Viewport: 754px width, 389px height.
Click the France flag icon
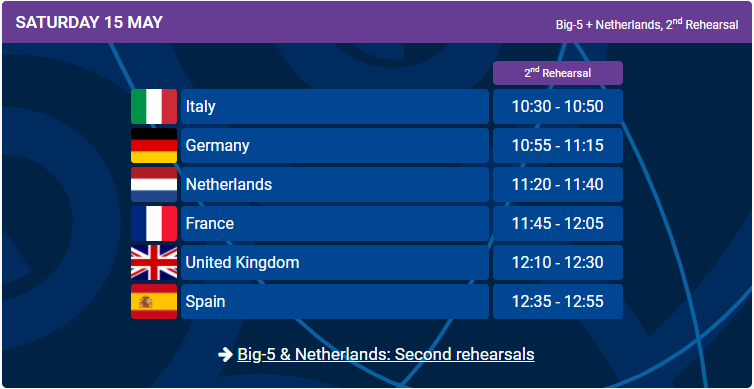[x=154, y=223]
